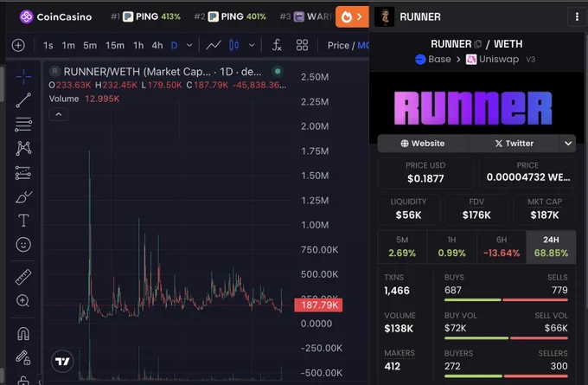588x385 pixels.
Task: Expand more links chevron beside Twitter
Action: pyautogui.click(x=568, y=144)
